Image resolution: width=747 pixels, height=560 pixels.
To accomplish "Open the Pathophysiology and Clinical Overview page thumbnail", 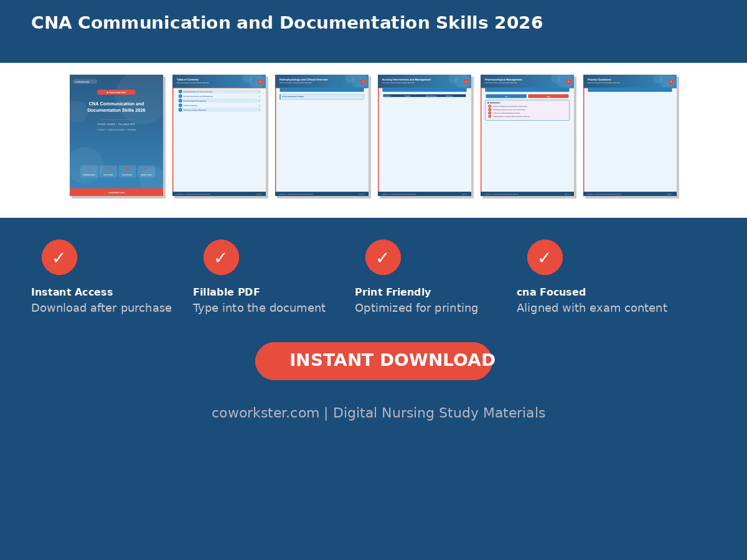I will pos(322,136).
